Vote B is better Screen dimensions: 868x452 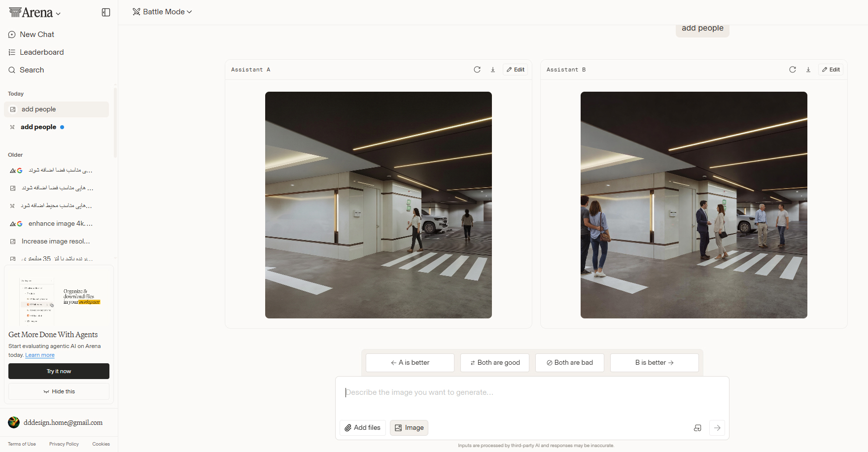(x=655, y=363)
